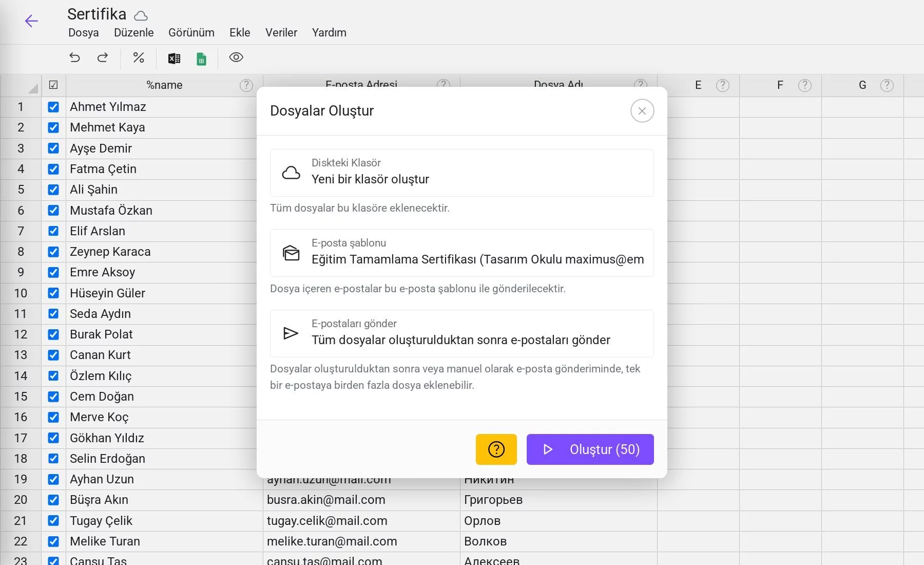The image size is (924, 565).
Task: Select row number 12 header
Action: pos(21,334)
